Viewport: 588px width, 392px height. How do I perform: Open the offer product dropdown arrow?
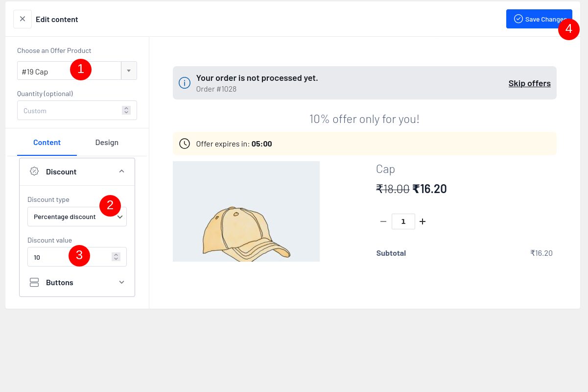point(129,71)
